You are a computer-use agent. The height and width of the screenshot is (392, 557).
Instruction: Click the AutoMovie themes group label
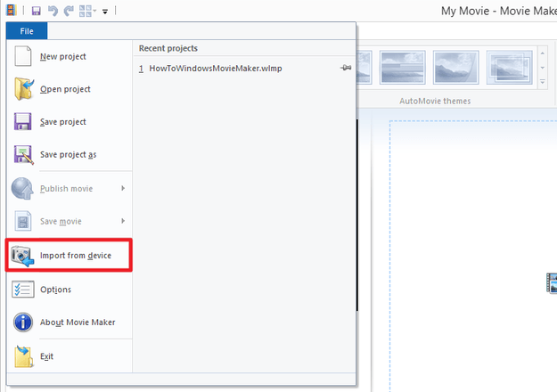[435, 102]
